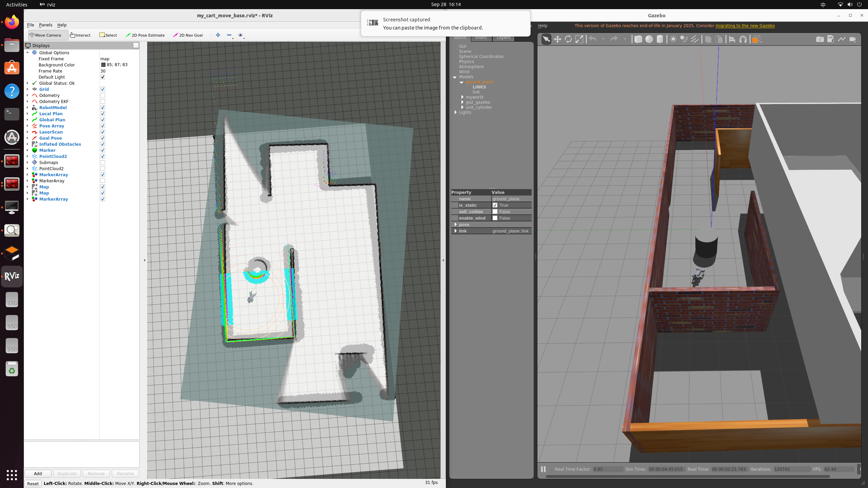Expand the myworld model in Gazebo tree

462,97
